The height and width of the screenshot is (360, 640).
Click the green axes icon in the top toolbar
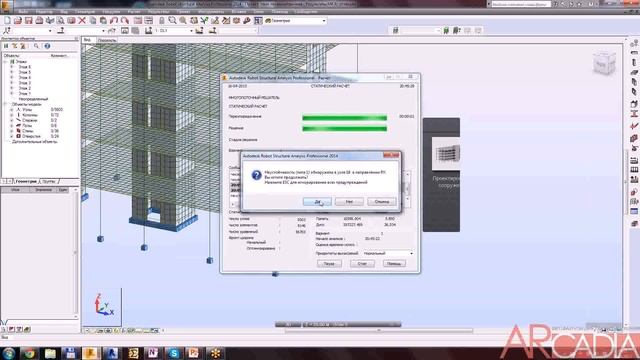204,20
